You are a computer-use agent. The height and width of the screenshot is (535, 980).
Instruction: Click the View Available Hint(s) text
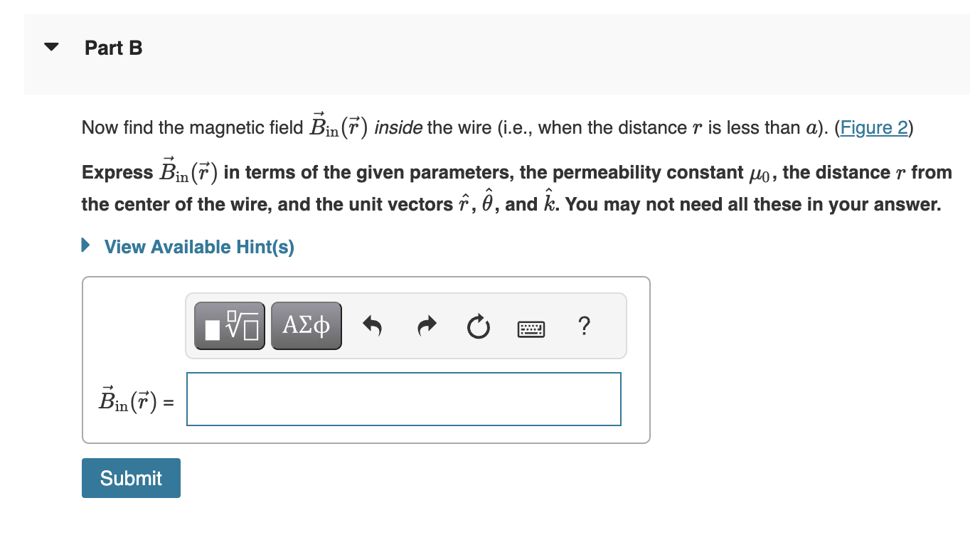pos(198,247)
